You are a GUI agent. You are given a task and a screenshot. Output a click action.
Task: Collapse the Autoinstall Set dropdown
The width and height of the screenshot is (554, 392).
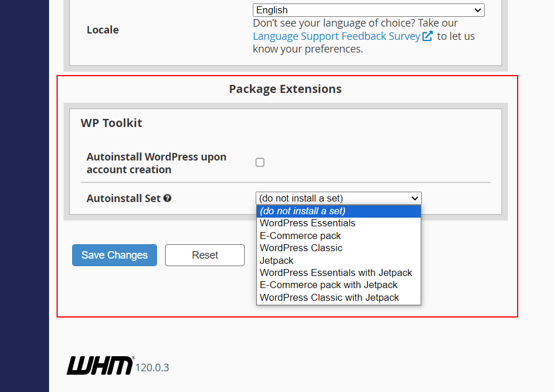coord(338,198)
